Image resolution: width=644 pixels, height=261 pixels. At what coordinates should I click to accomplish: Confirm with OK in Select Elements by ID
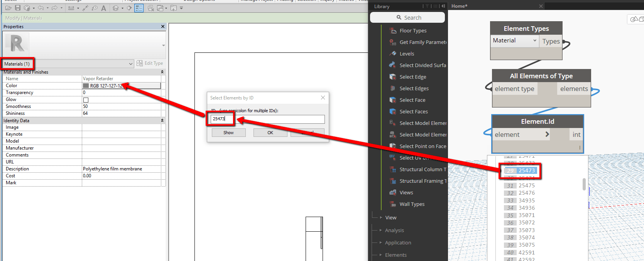pyautogui.click(x=270, y=133)
